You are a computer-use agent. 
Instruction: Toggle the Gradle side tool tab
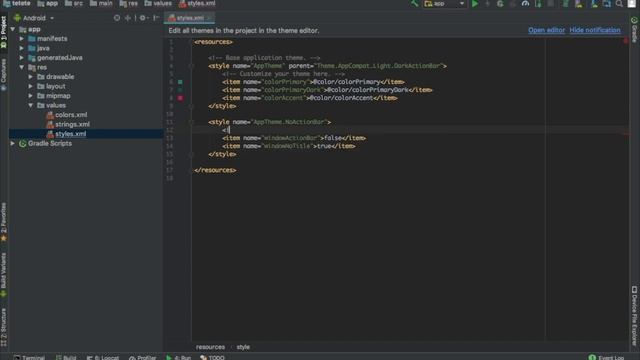[634, 29]
